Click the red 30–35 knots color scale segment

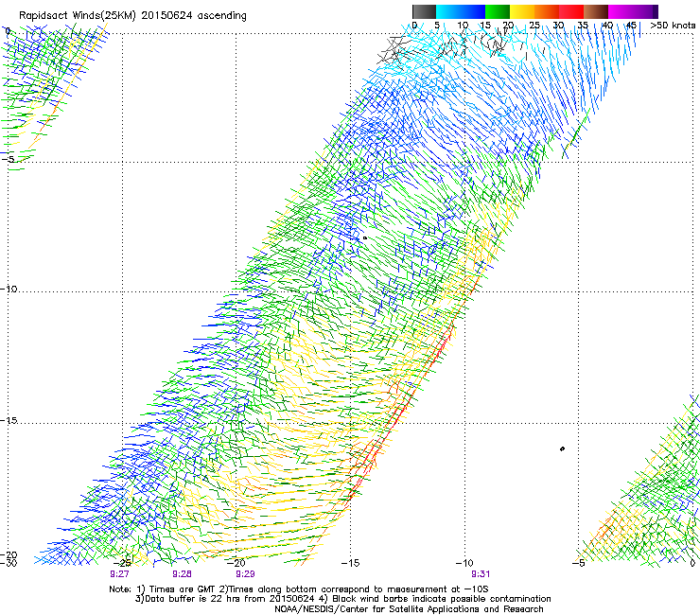coord(571,11)
